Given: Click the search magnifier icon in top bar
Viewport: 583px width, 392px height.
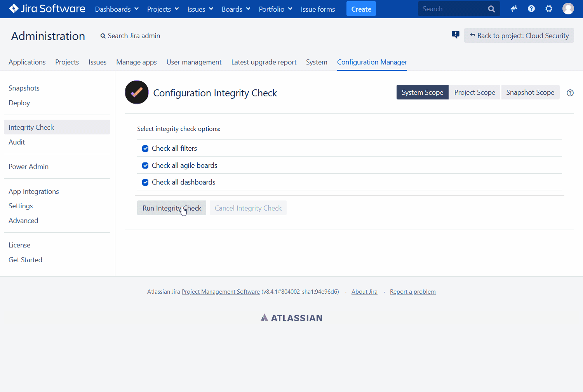Looking at the screenshot, I should 491,9.
